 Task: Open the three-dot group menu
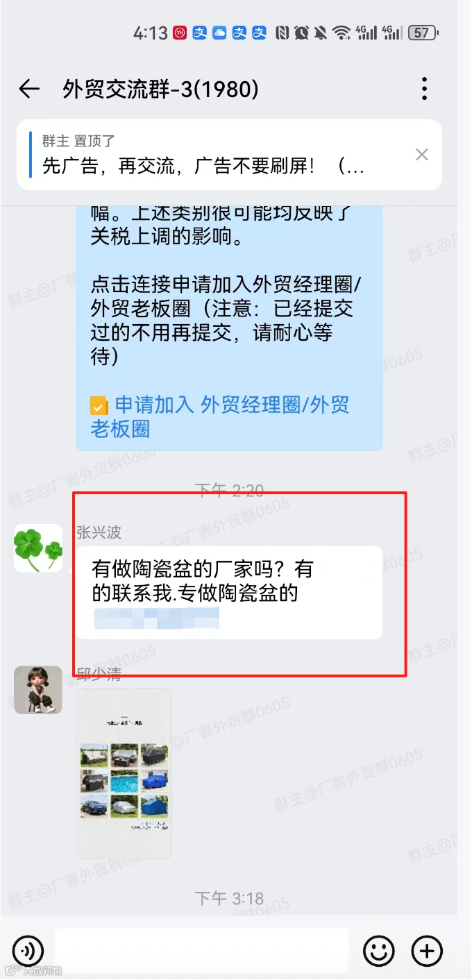point(425,89)
